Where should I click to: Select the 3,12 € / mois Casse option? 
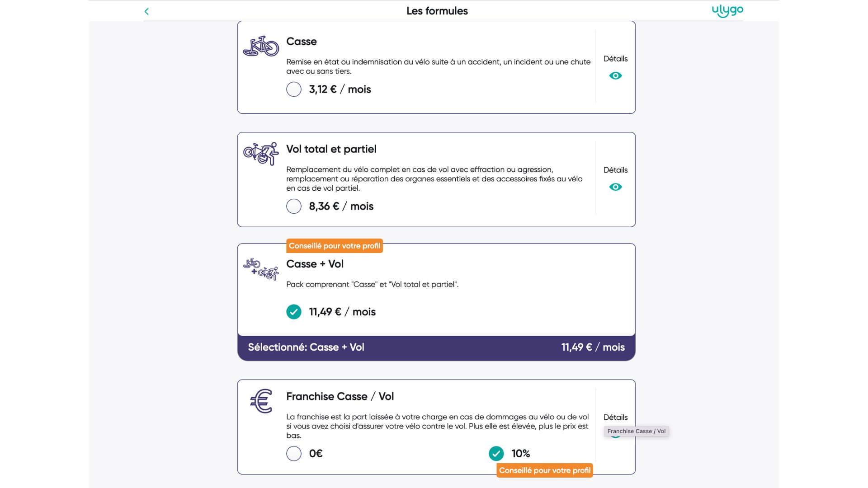pos(294,89)
